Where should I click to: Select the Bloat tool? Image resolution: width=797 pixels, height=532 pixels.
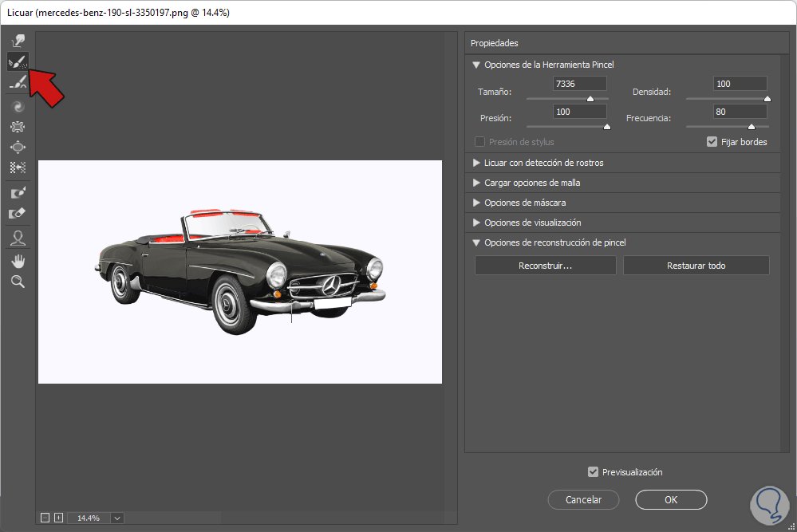pyautogui.click(x=18, y=147)
